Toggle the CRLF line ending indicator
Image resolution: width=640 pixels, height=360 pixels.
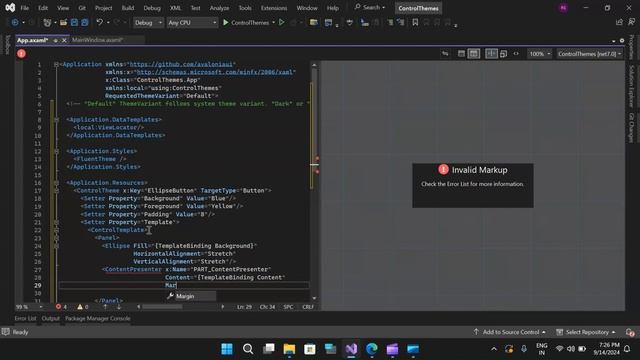tap(308, 307)
